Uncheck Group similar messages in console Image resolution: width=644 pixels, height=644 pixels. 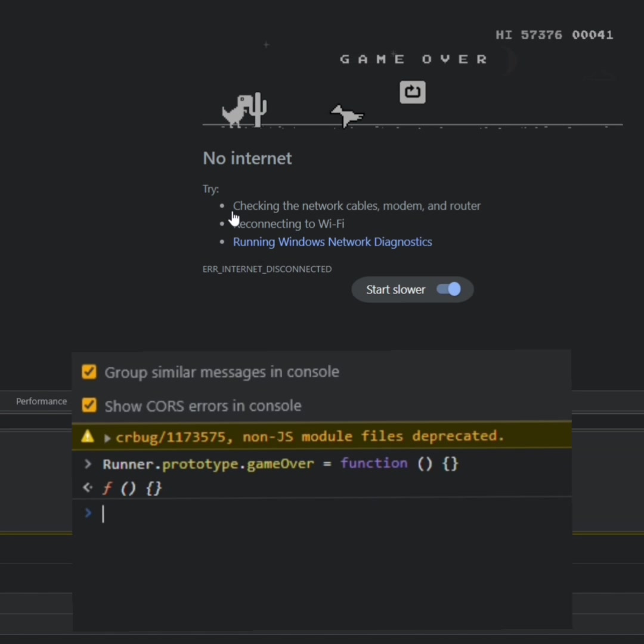(x=89, y=371)
